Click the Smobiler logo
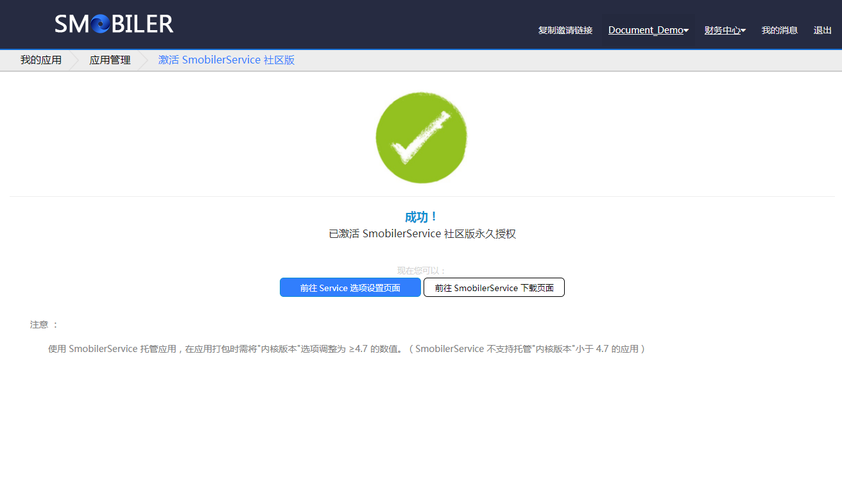The image size is (842, 504). pos(114,24)
